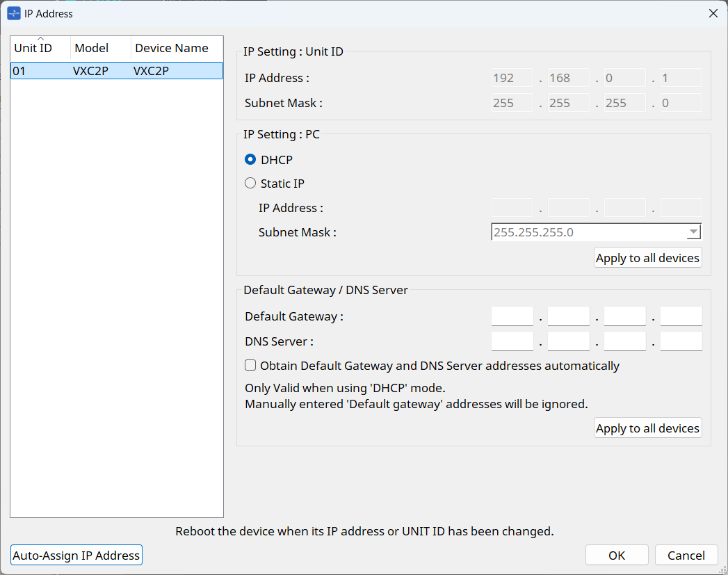Screen dimensions: 728x575
Task: Open the Subnet Mask dropdown under PC settings
Action: 693,232
